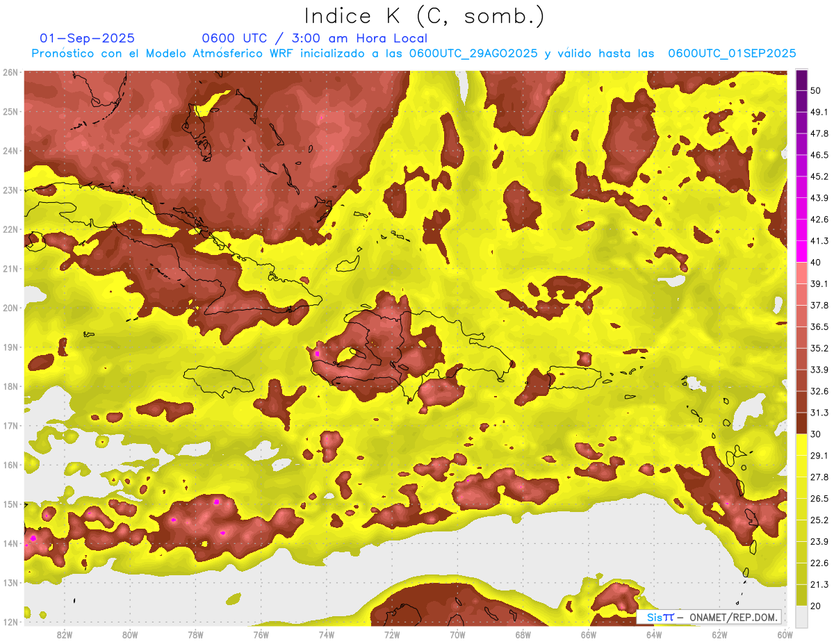Click the '0600 UTC / 3:00 am Hora Local' text
This screenshot has width=834, height=644.
click(315, 38)
